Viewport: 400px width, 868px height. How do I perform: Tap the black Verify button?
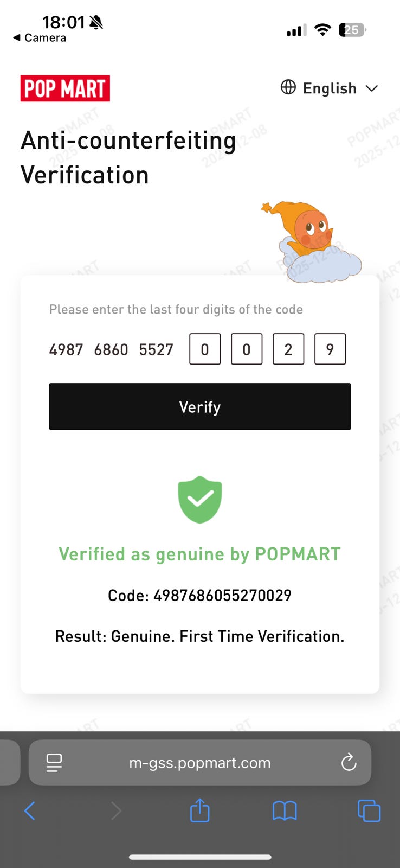(x=200, y=407)
